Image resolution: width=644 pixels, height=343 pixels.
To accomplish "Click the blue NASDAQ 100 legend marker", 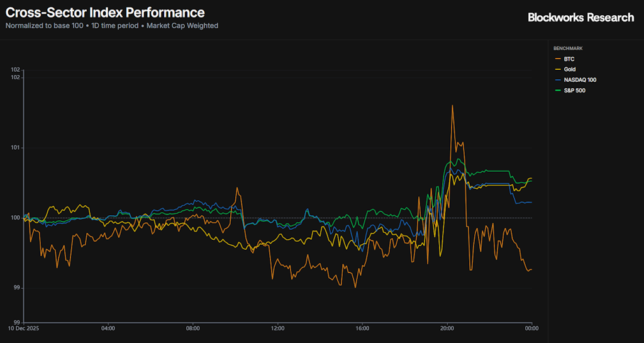I will (557, 80).
